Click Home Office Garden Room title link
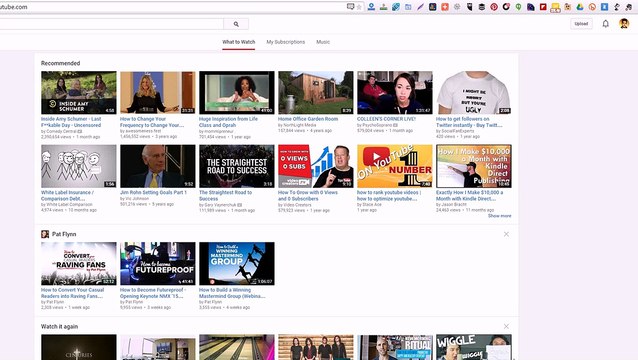The width and height of the screenshot is (638, 360). coord(308,119)
